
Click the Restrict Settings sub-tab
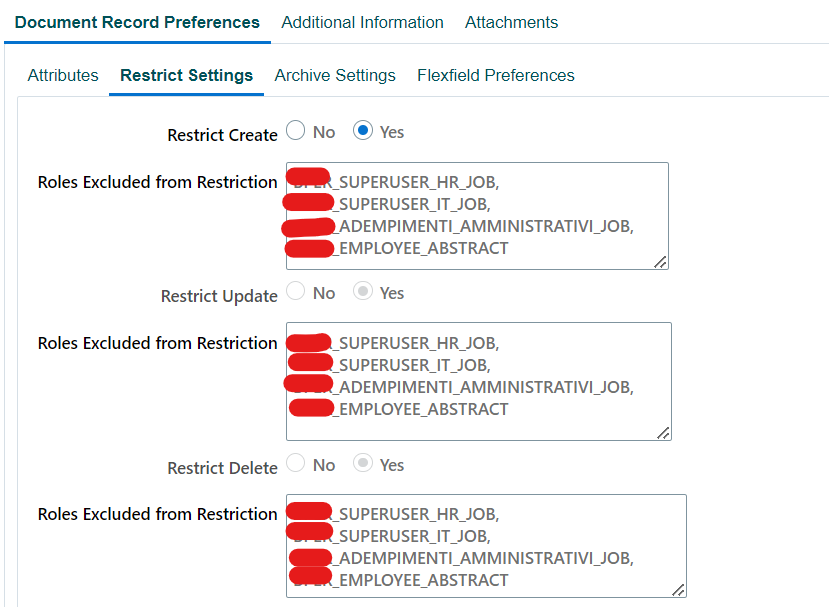(186, 75)
